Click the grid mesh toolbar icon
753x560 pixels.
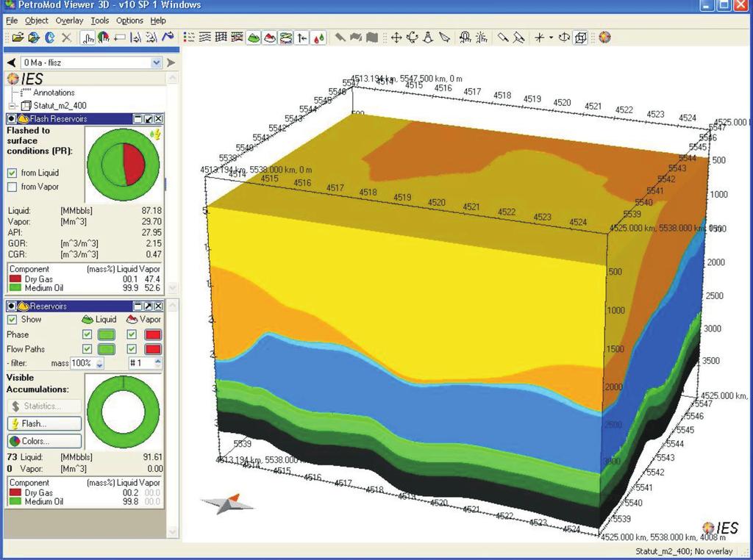pos(221,37)
